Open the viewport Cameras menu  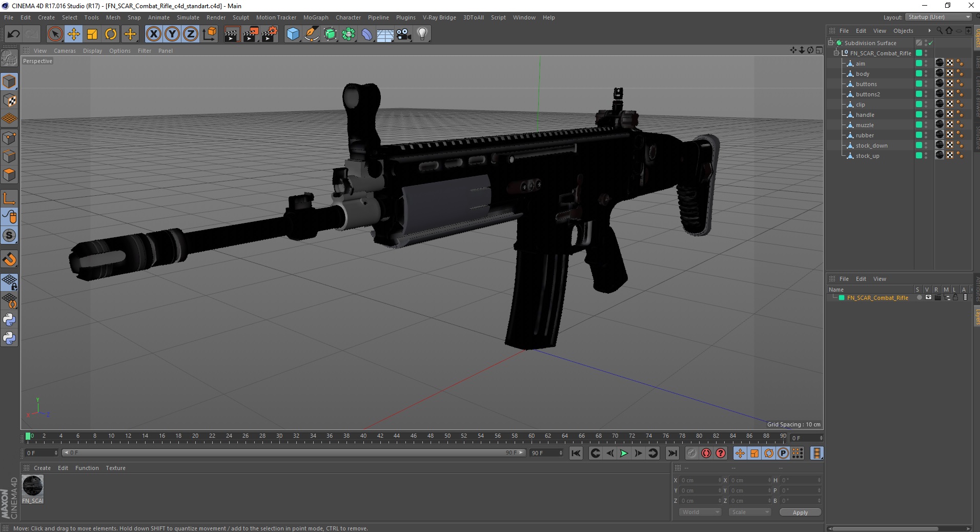point(65,51)
